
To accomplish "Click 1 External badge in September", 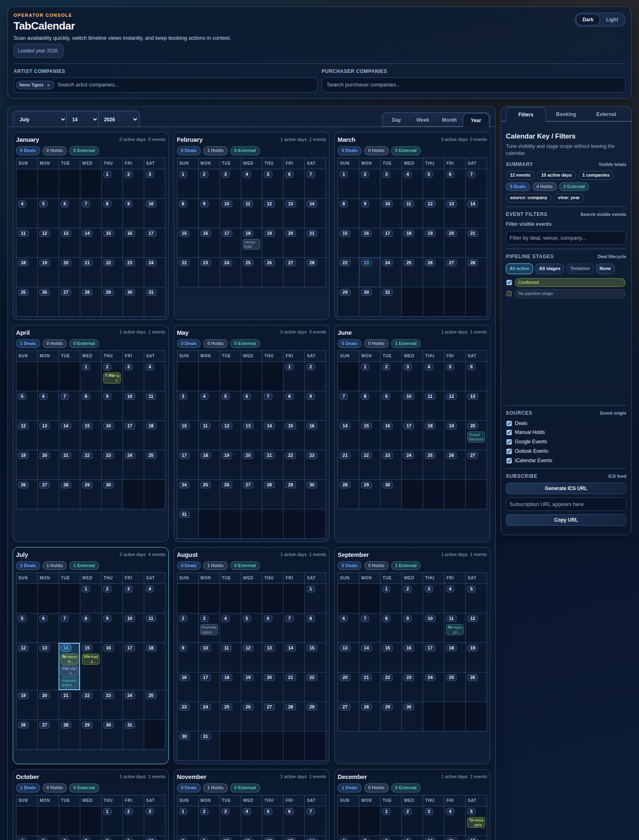I will coord(406,565).
